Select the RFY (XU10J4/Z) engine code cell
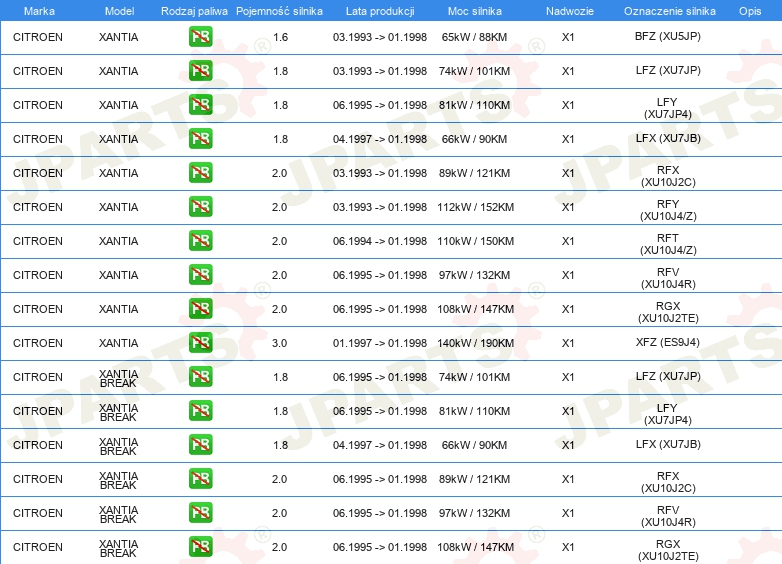The image size is (782, 564). [668, 210]
